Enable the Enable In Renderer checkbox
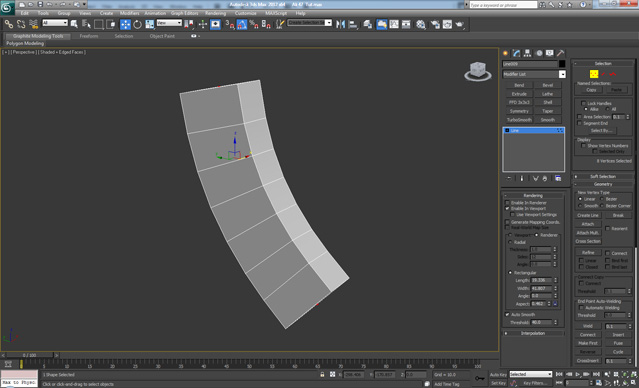Image resolution: width=639 pixels, height=388 pixels. [507, 203]
